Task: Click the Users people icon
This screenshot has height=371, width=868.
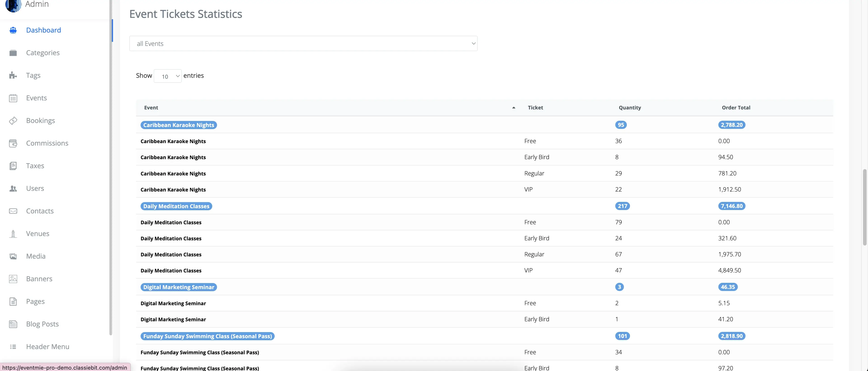Action: click(13, 188)
